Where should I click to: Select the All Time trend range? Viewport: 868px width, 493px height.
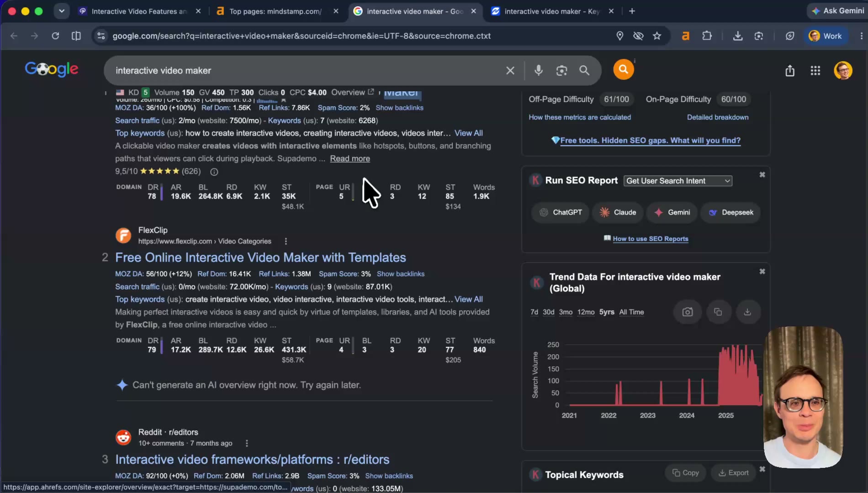[631, 312]
